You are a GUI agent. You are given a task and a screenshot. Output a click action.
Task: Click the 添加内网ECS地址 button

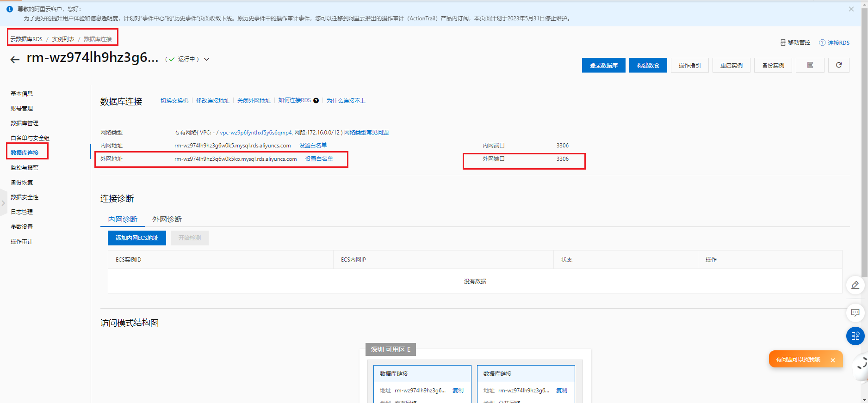tap(137, 238)
